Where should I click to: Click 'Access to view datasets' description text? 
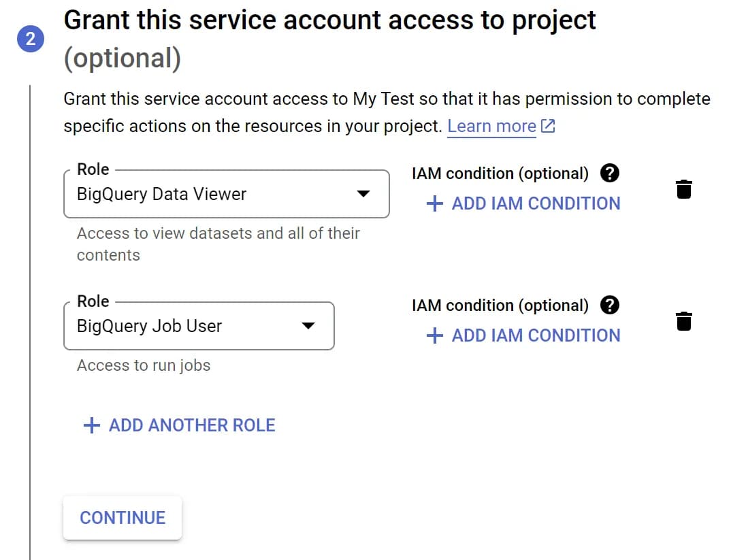click(218, 244)
